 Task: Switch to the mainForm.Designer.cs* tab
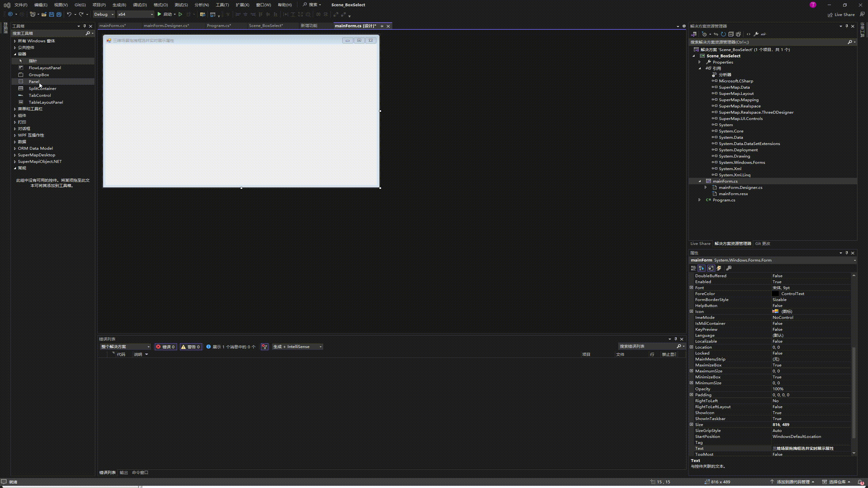[166, 26]
